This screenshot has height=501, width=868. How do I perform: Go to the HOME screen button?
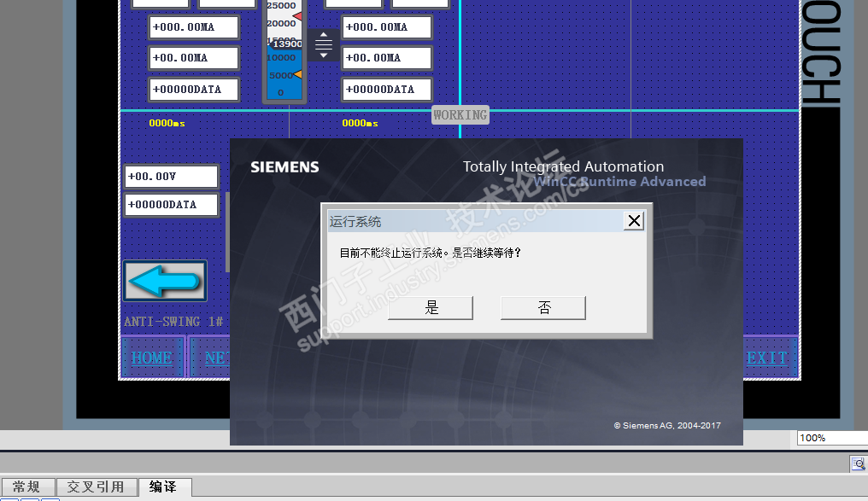point(152,358)
